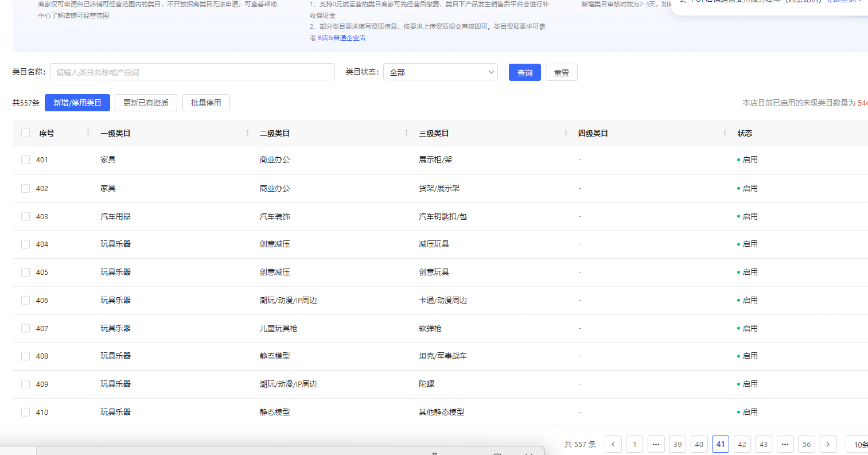Viewport: 868px width, 455px height.
Task: Click the 新增/停用类目 button
Action: [77, 103]
